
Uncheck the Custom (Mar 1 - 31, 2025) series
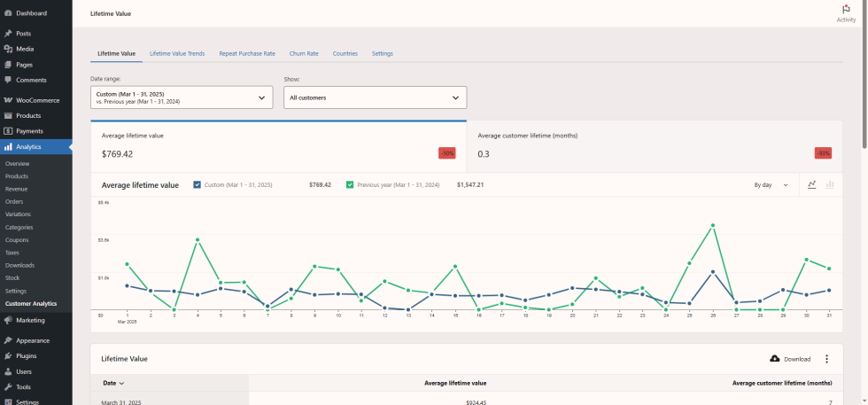click(x=197, y=184)
